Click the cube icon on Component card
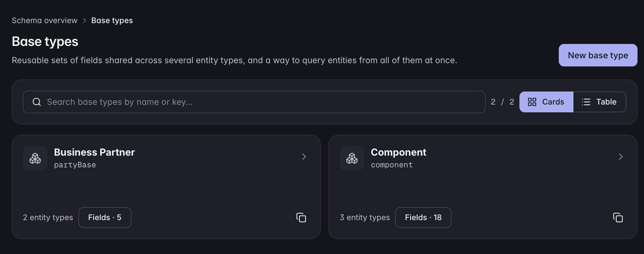 [352, 158]
